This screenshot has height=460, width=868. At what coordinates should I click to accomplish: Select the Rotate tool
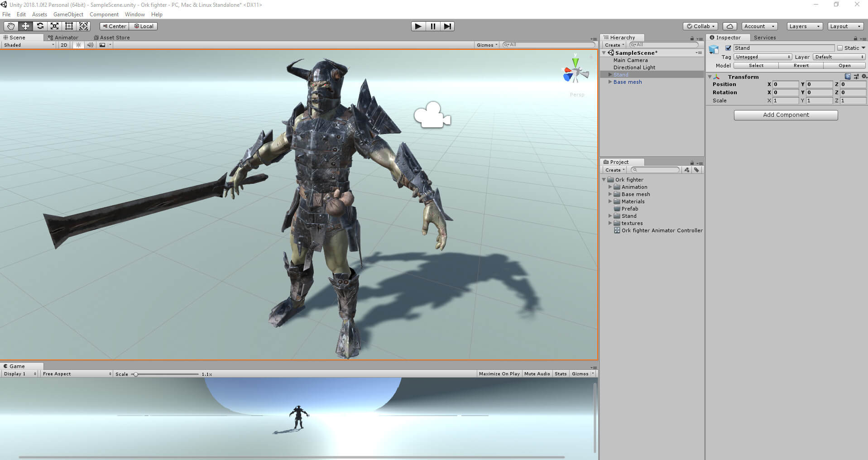(x=40, y=26)
